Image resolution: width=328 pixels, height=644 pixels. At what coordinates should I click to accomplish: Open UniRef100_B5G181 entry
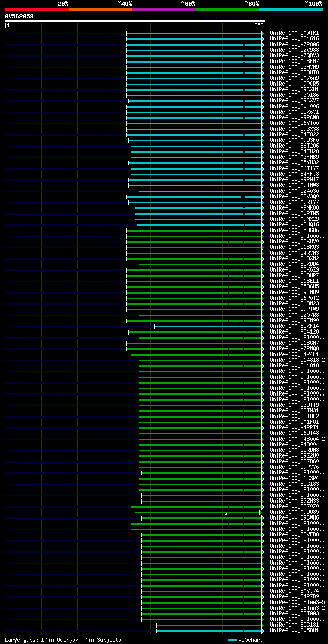click(294, 625)
